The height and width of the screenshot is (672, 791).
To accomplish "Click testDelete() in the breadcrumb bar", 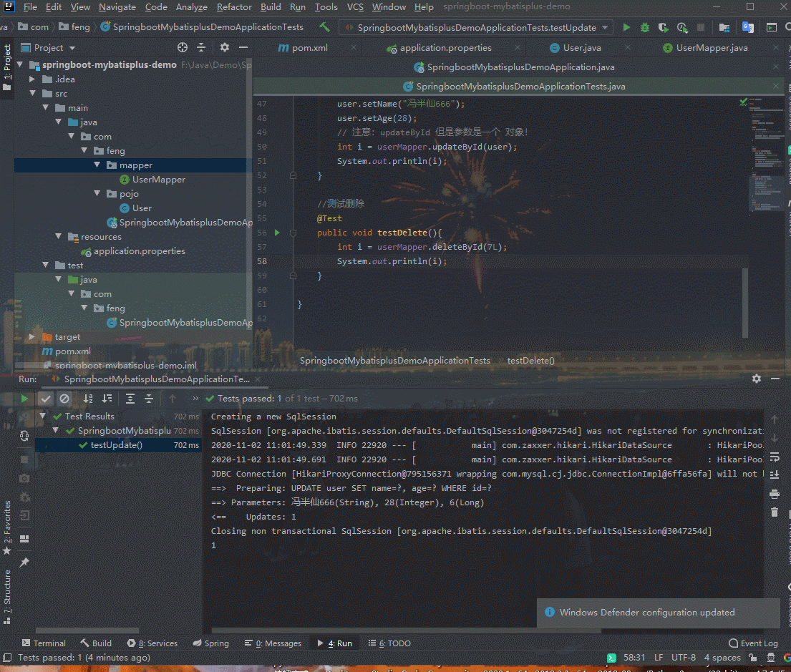I will click(x=530, y=360).
